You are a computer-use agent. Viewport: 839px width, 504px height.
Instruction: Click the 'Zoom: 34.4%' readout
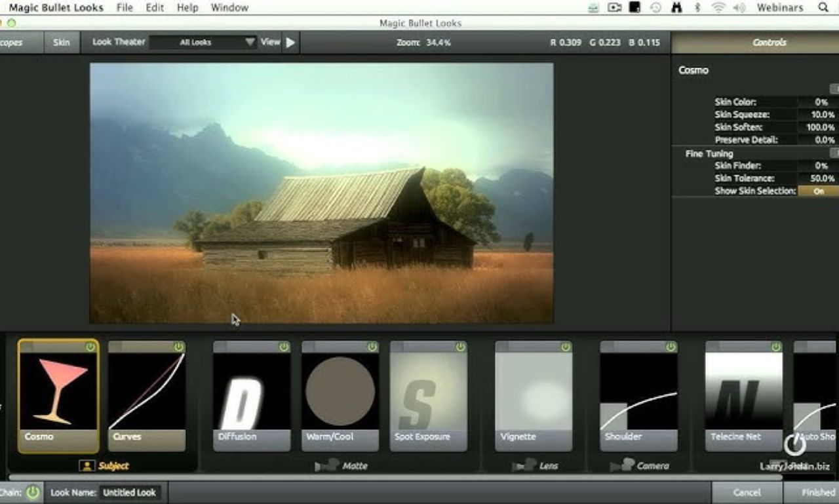coord(423,43)
